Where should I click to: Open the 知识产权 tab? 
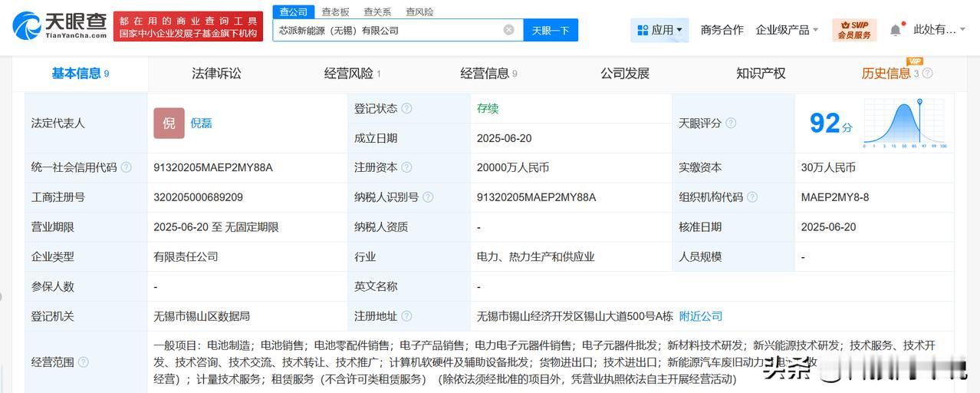pos(761,74)
